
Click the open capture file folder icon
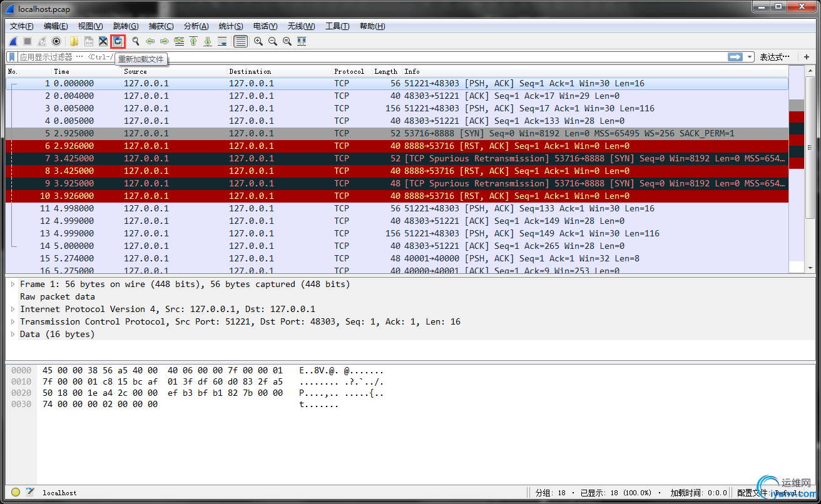(x=74, y=41)
